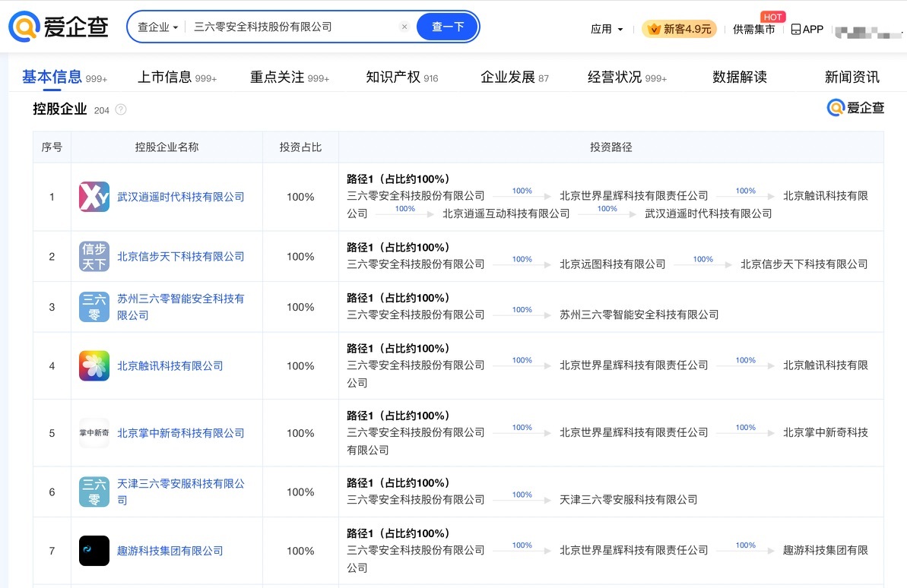The width and height of the screenshot is (907, 588).
Task: Click 北京触讯科技 colorful logo icon
Action: pyautogui.click(x=94, y=366)
